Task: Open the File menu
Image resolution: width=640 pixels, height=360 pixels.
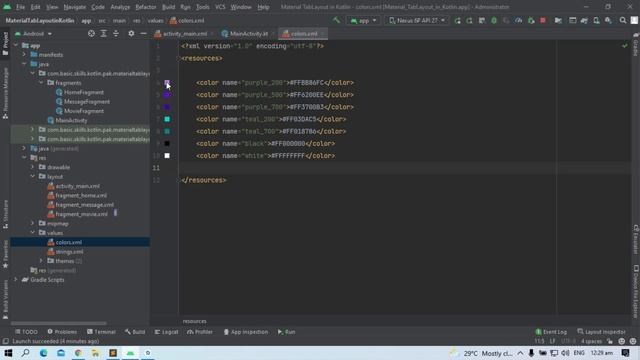Action: [x=20, y=7]
